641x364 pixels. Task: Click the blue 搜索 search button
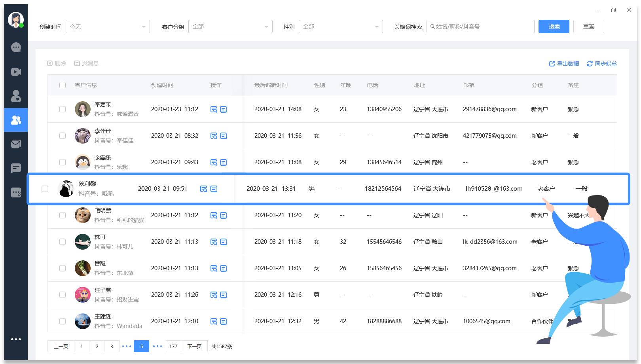554,27
